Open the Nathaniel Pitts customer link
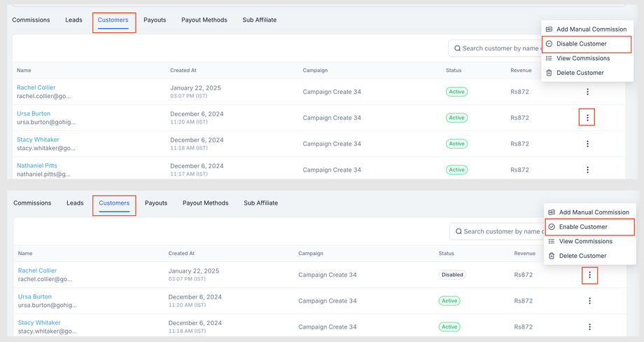 (x=37, y=166)
